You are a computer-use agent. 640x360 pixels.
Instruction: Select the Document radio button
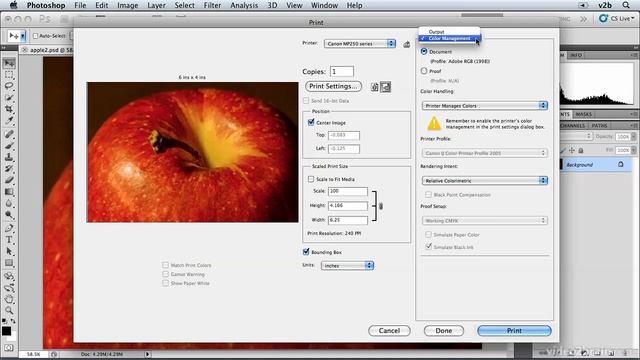pyautogui.click(x=424, y=51)
